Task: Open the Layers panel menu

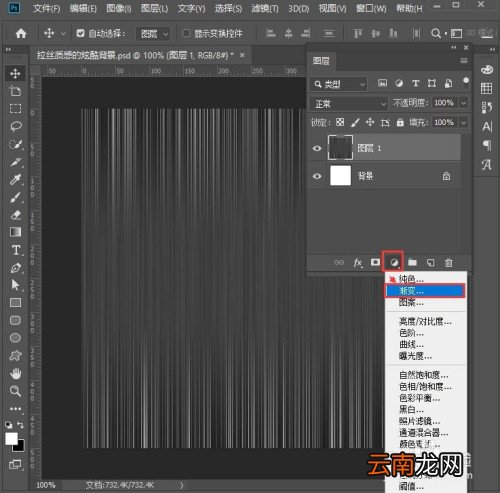Action: (x=464, y=61)
